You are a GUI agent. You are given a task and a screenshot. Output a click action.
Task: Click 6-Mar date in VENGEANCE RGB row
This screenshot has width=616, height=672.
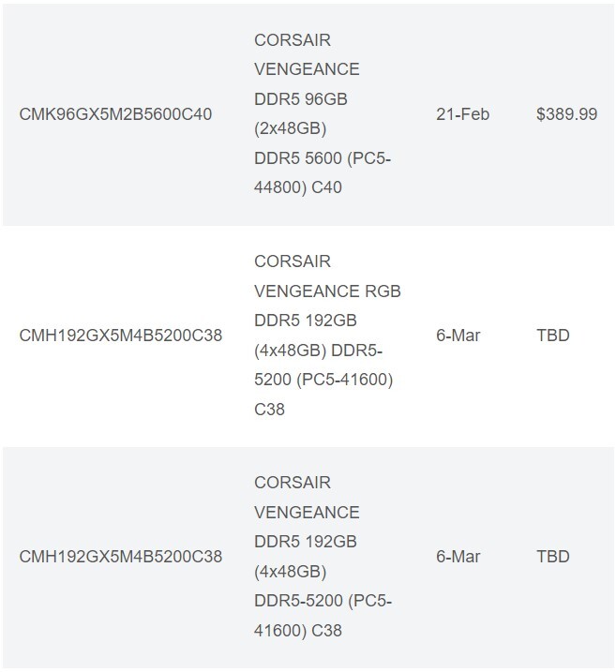(458, 336)
